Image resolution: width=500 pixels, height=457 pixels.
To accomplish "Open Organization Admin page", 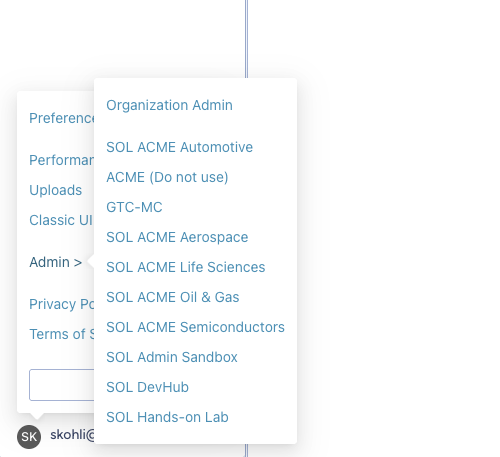I will coord(169,105).
